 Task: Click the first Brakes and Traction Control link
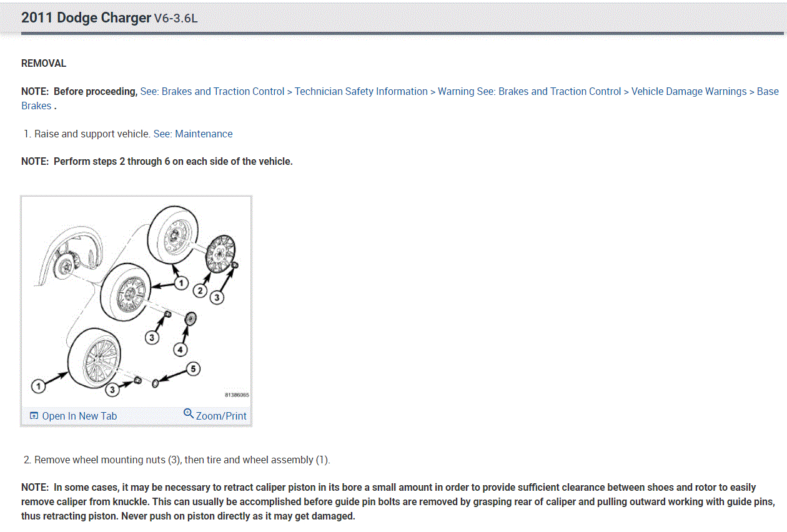(x=223, y=91)
